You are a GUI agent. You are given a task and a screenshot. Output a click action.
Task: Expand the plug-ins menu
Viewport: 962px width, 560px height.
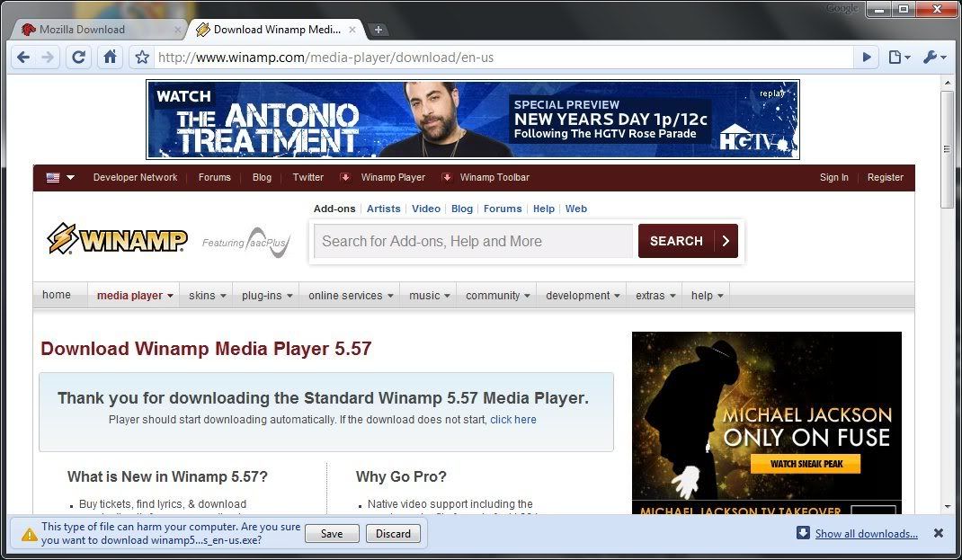tap(267, 296)
